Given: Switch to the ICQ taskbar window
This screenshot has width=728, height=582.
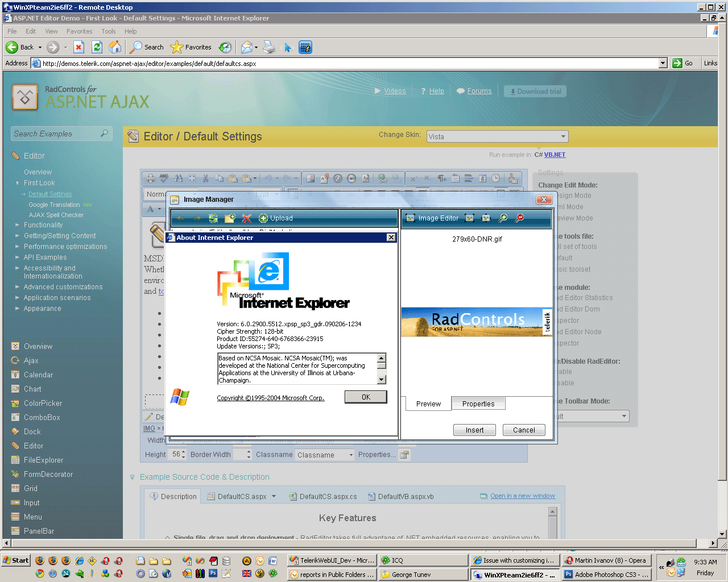Looking at the screenshot, I should point(424,560).
